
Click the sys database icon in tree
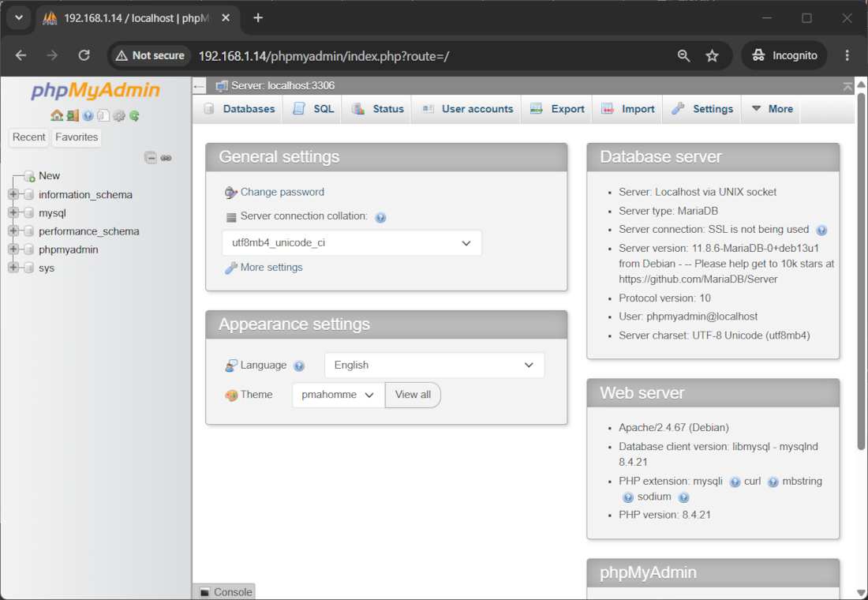click(x=29, y=268)
